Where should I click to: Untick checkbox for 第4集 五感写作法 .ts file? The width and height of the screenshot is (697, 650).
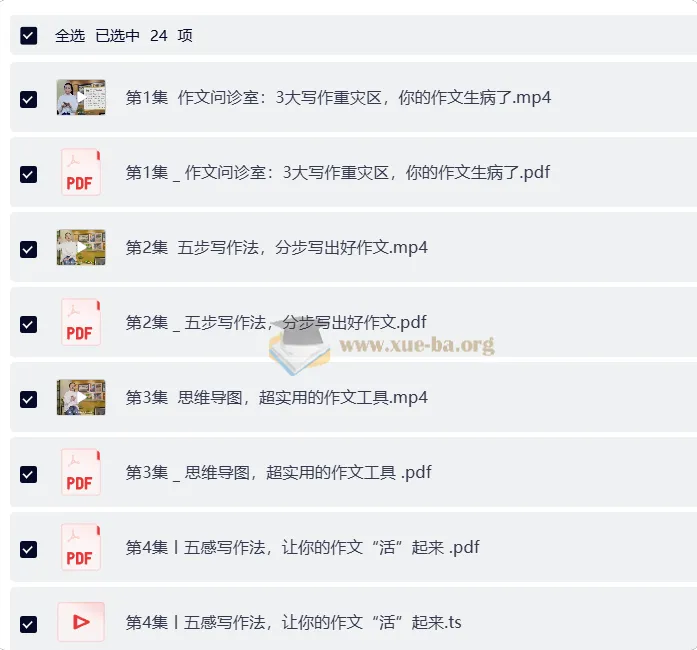28,624
